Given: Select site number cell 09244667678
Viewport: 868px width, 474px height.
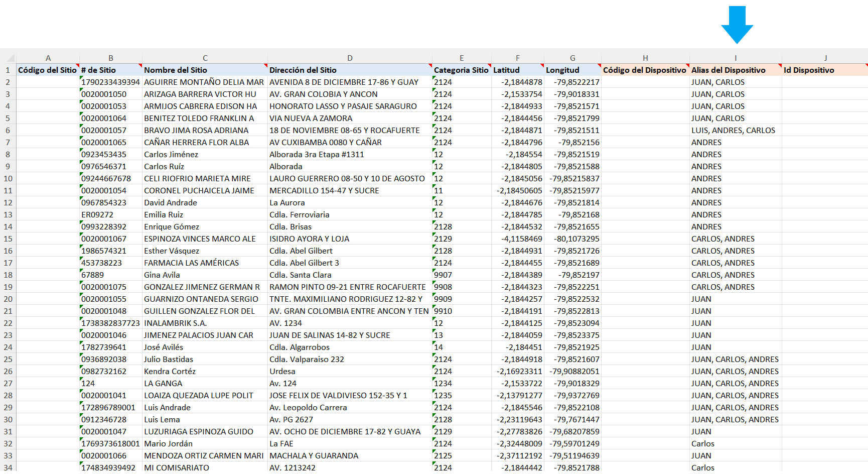Looking at the screenshot, I should [x=111, y=178].
